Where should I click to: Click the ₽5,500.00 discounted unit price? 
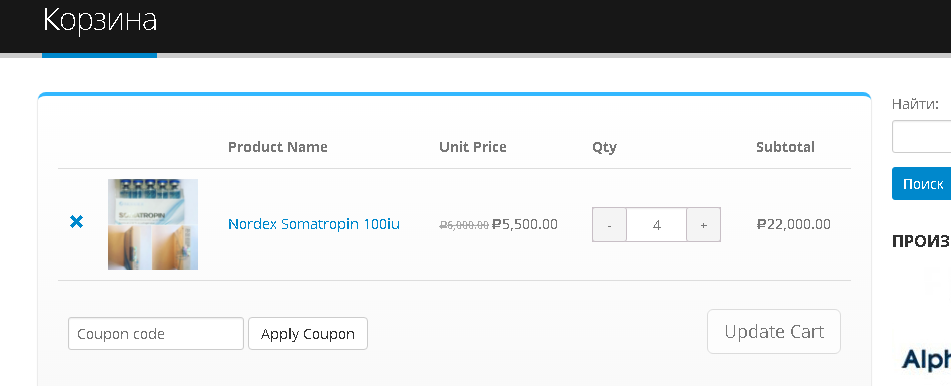coord(525,224)
